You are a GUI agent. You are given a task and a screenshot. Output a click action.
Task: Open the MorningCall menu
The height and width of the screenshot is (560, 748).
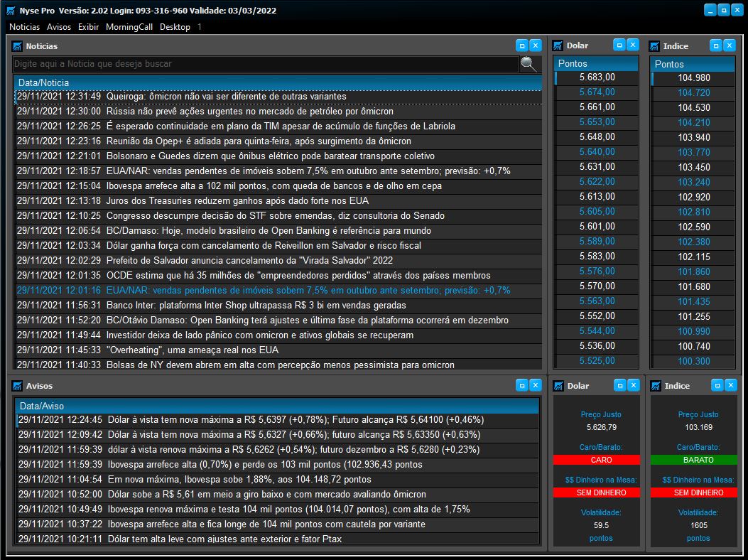click(x=129, y=27)
